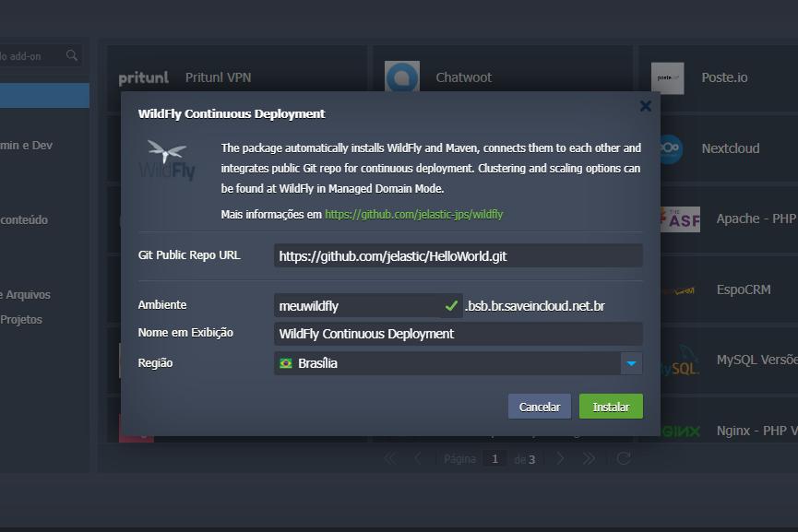
Task: Open the jelastic-jps/wildfly GitHub link
Action: click(413, 214)
